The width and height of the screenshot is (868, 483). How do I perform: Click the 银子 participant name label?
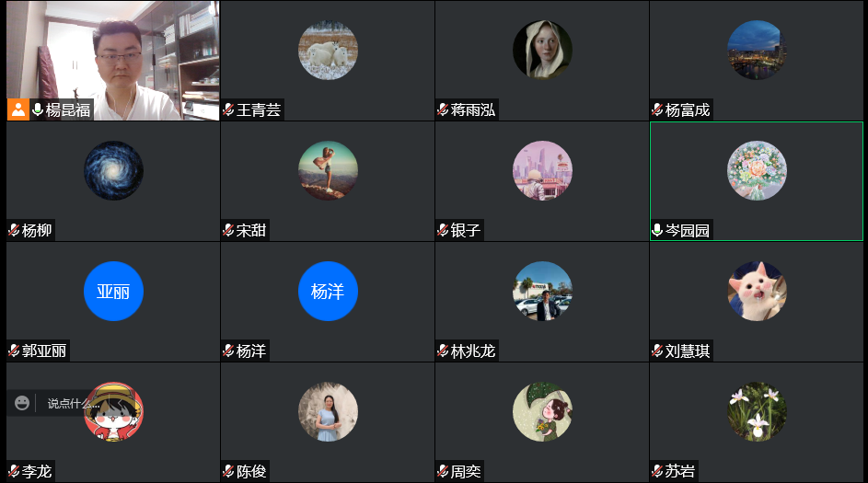[466, 230]
